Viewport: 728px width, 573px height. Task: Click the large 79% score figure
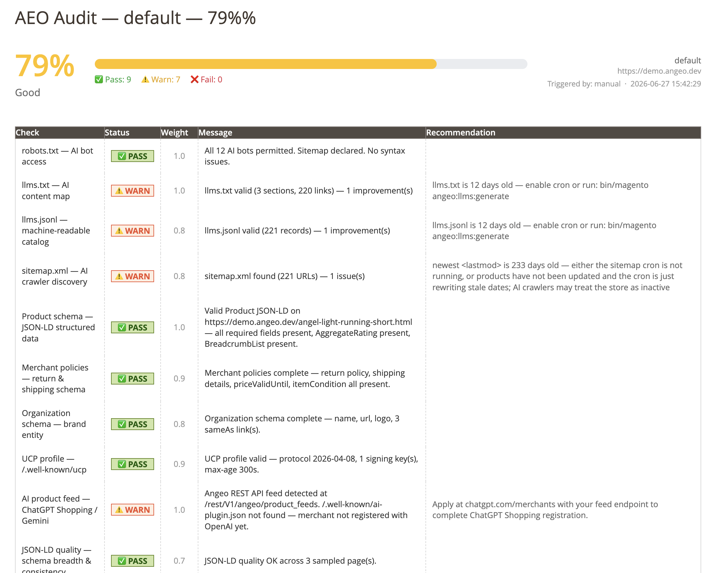pyautogui.click(x=45, y=66)
